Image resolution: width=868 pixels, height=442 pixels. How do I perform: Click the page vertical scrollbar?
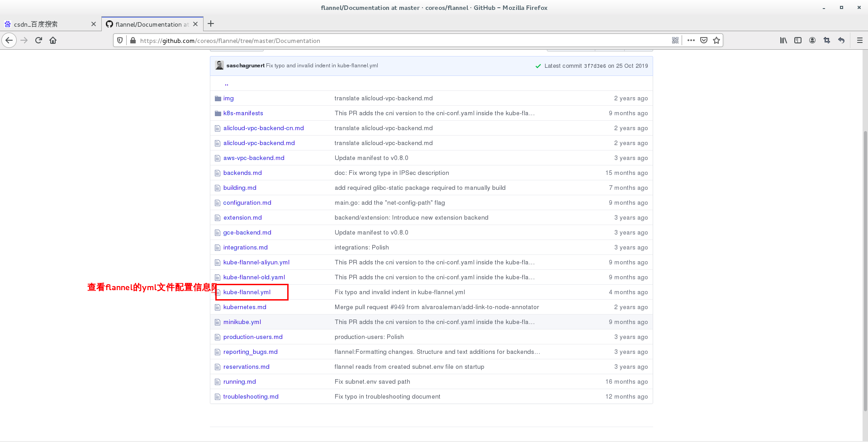pyautogui.click(x=865, y=270)
